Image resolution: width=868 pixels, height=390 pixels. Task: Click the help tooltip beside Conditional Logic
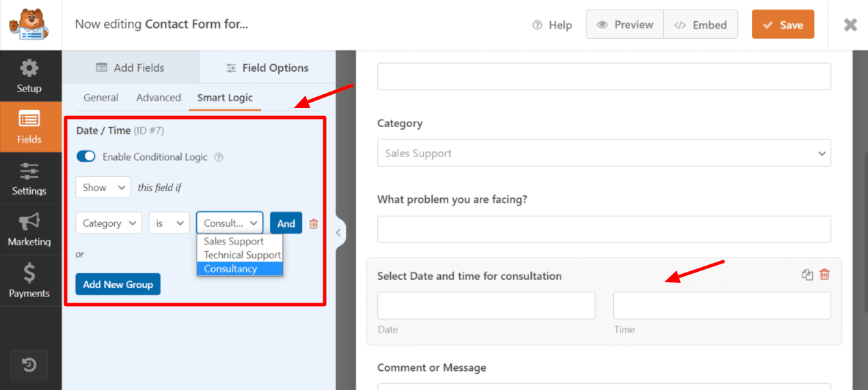point(219,157)
